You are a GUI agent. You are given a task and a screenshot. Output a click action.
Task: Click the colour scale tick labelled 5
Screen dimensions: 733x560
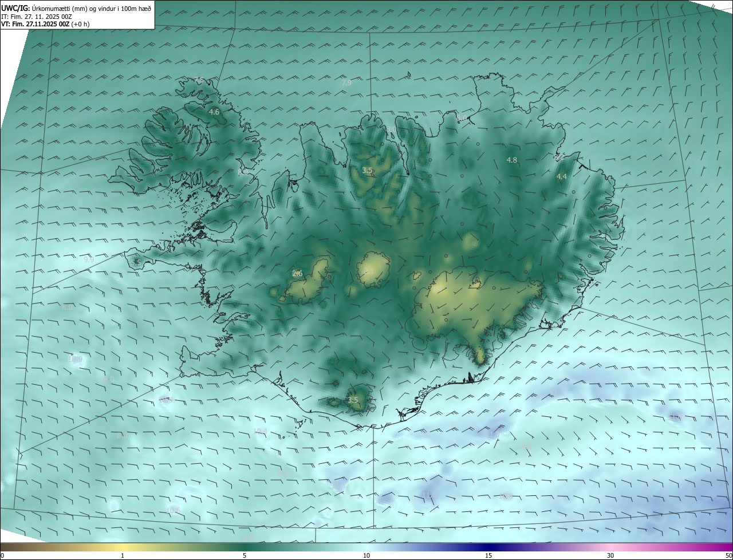click(x=245, y=555)
